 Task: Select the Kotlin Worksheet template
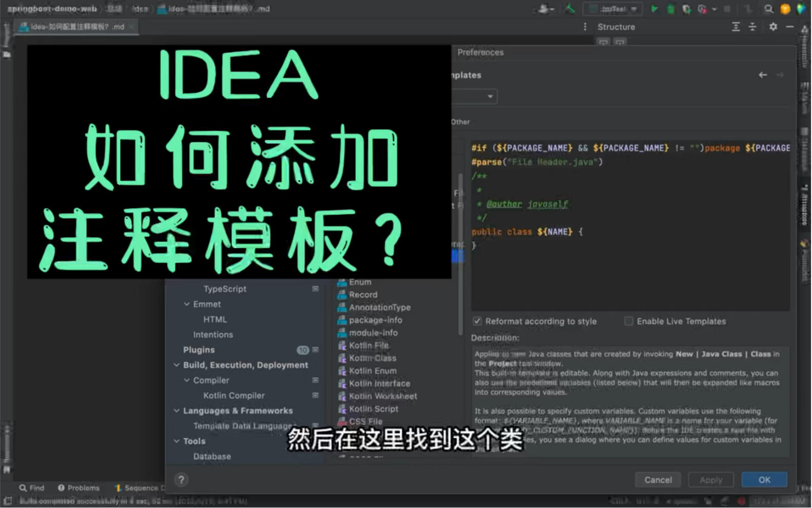[x=377, y=396]
